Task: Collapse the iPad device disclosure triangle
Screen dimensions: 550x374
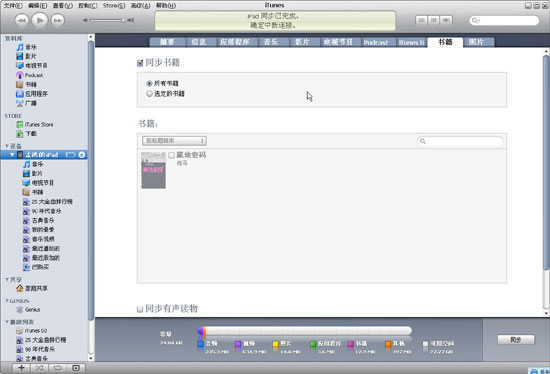Action: [12, 155]
